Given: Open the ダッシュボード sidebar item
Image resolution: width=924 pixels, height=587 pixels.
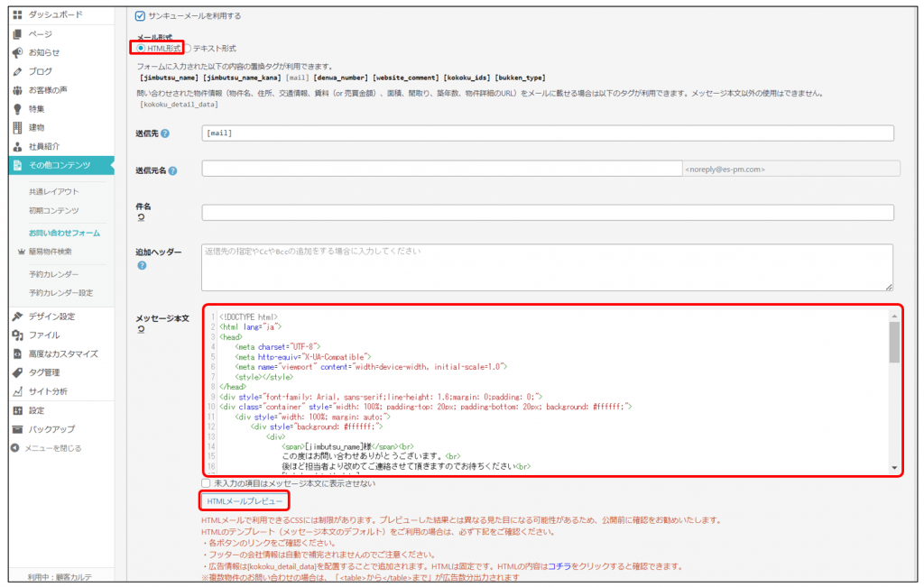Looking at the screenshot, I should pos(54,15).
